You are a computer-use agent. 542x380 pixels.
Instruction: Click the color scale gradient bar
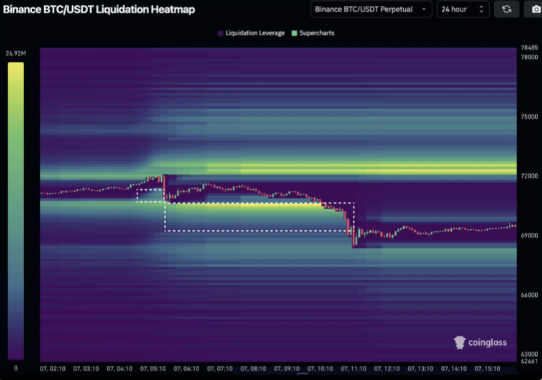tap(16, 211)
